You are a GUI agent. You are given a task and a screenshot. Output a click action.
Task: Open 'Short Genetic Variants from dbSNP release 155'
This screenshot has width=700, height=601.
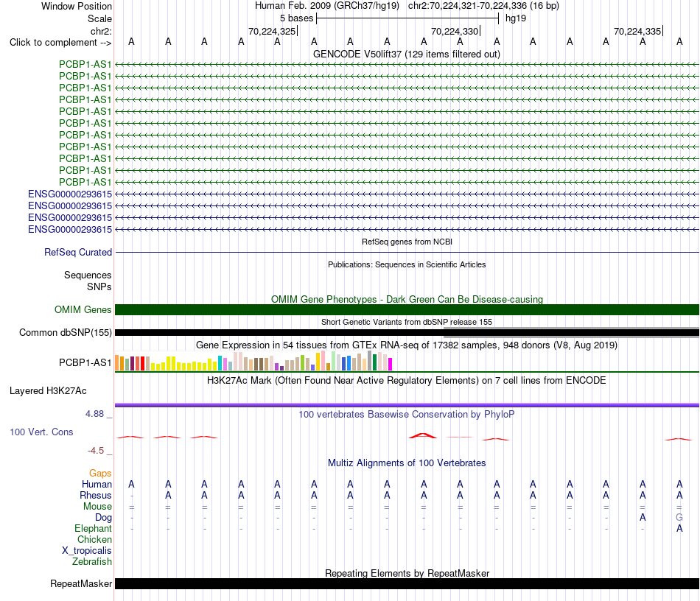point(407,322)
